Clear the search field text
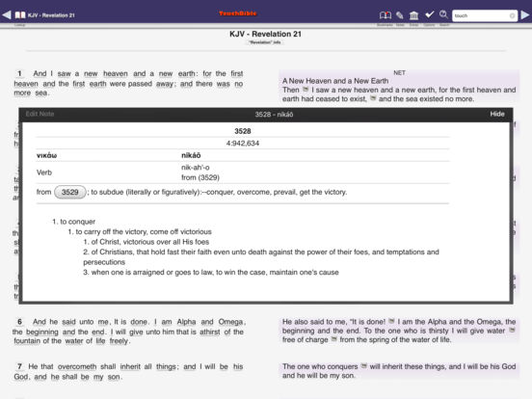 (x=512, y=15)
